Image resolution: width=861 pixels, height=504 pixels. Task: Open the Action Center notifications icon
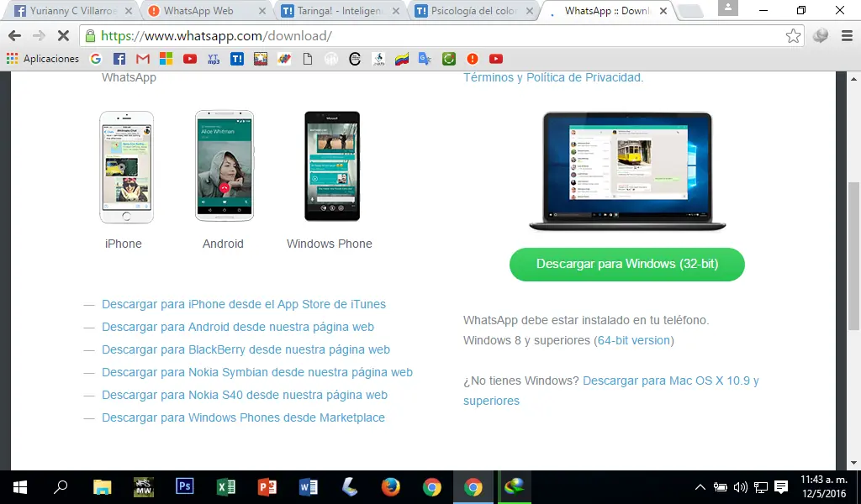pos(781,487)
